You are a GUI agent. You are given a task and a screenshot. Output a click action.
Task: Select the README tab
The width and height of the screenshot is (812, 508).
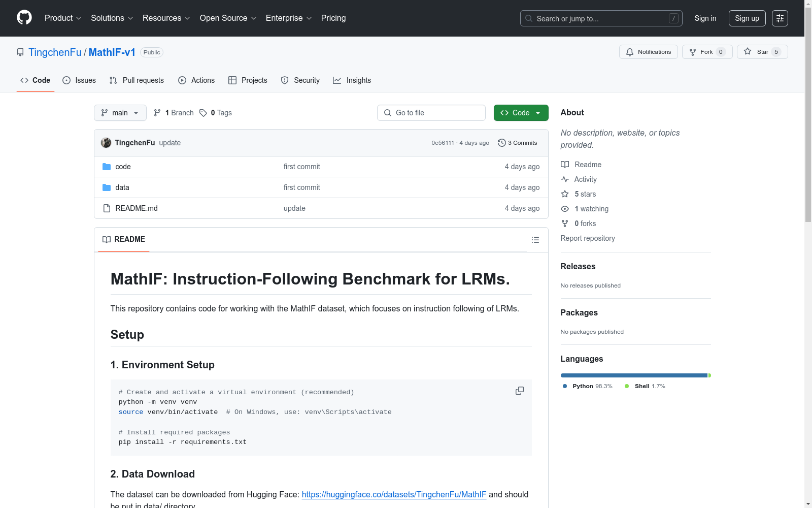(x=124, y=239)
